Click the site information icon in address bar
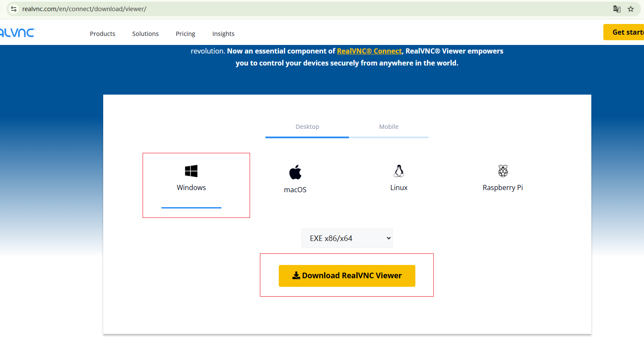Screen dimensions: 644x363 [14, 9]
